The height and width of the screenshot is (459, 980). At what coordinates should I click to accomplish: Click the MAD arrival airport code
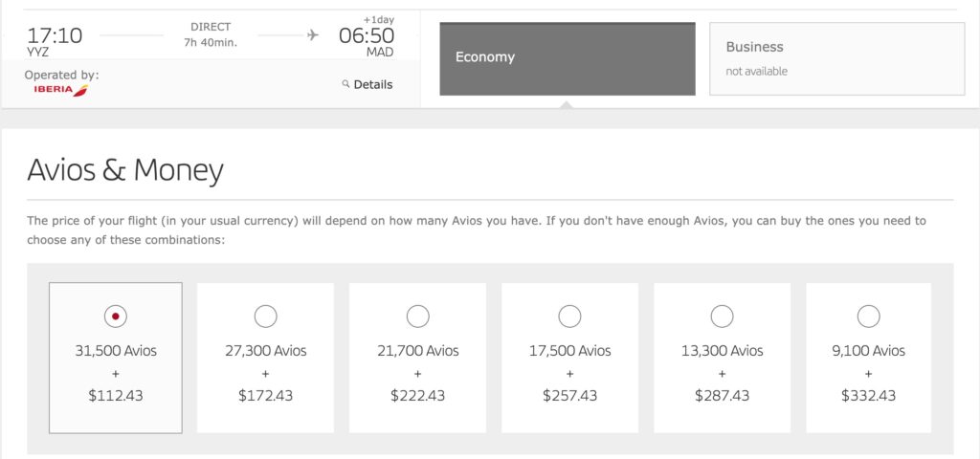point(380,53)
